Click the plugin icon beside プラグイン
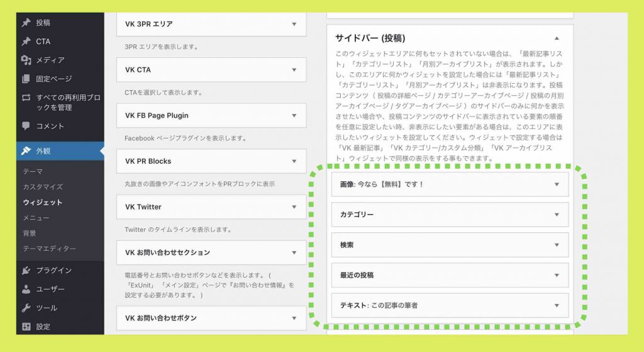 point(26,270)
